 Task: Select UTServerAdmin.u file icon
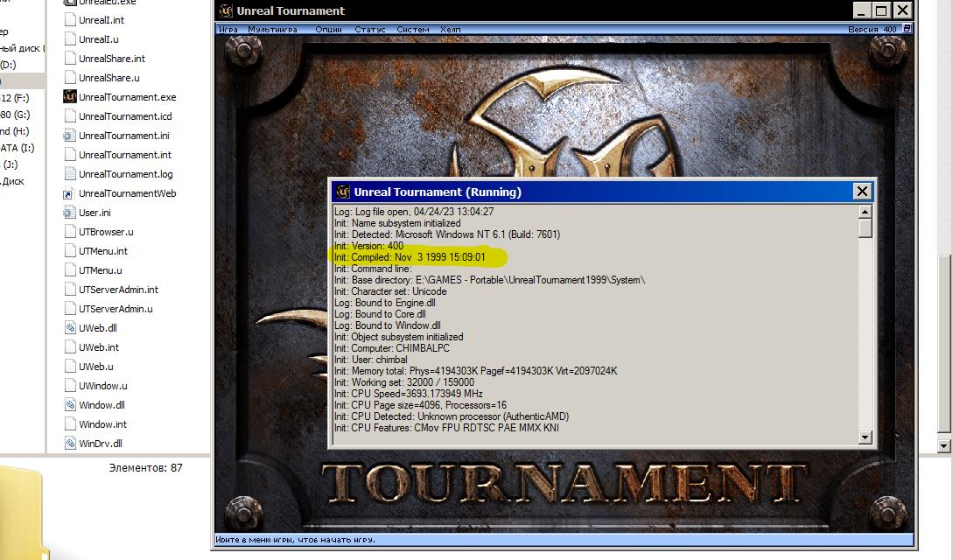point(70,309)
